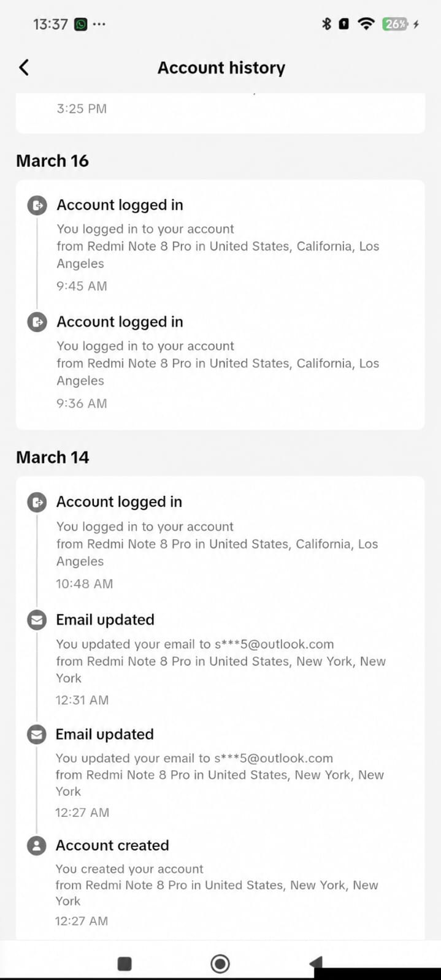Select the March 16 date header
Screen dimensions: 441x980
click(53, 161)
